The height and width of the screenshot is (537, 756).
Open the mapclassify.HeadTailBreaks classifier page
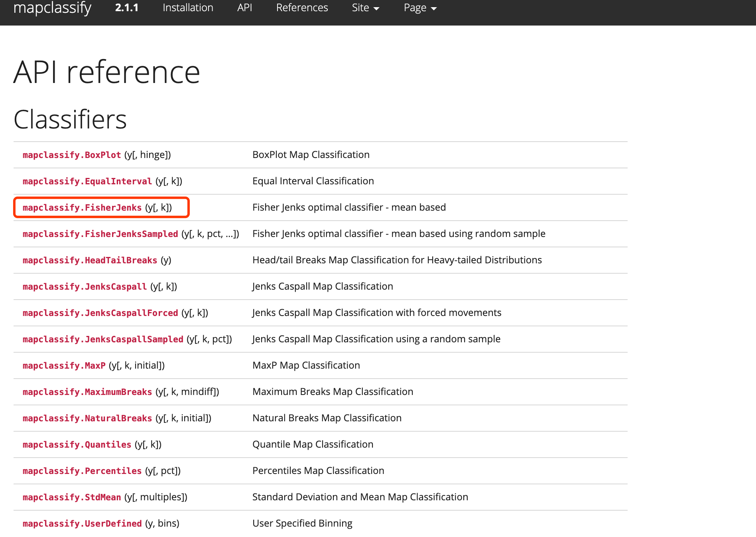pyautogui.click(x=89, y=260)
